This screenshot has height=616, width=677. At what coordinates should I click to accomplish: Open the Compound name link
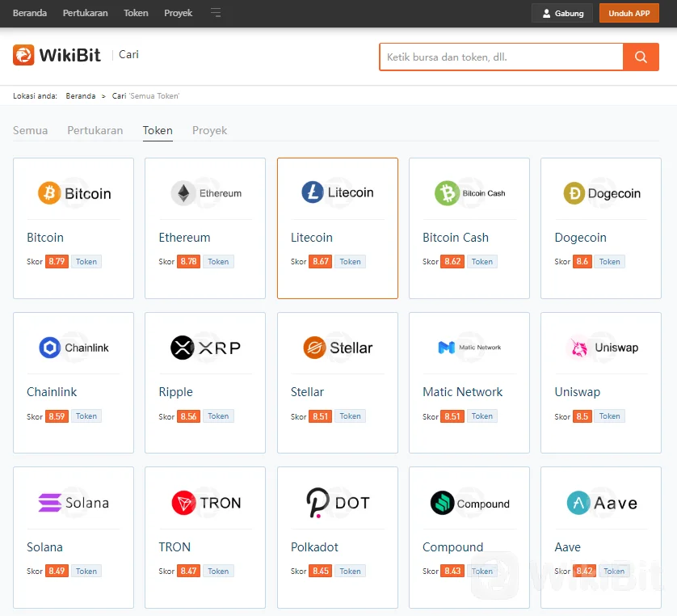453,547
